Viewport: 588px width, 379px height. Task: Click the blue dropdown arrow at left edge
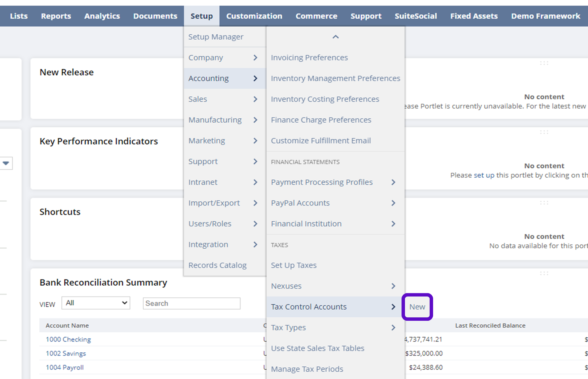click(6, 163)
